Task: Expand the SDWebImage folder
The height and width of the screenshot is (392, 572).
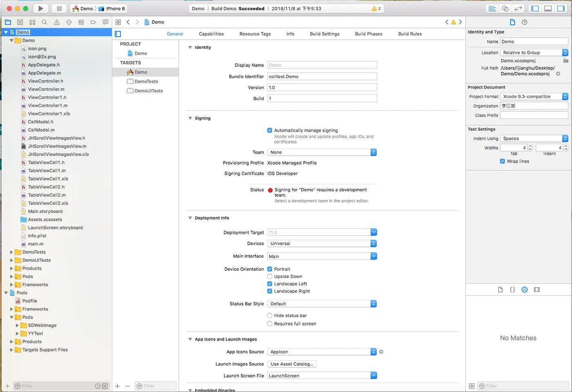Action: click(x=17, y=325)
